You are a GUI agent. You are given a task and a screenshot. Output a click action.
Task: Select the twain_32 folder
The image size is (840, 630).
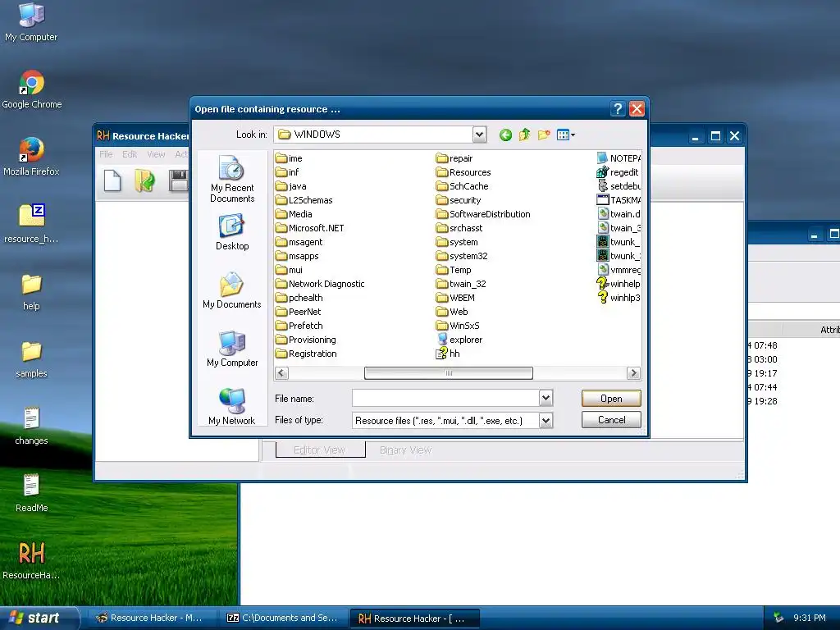[461, 284]
